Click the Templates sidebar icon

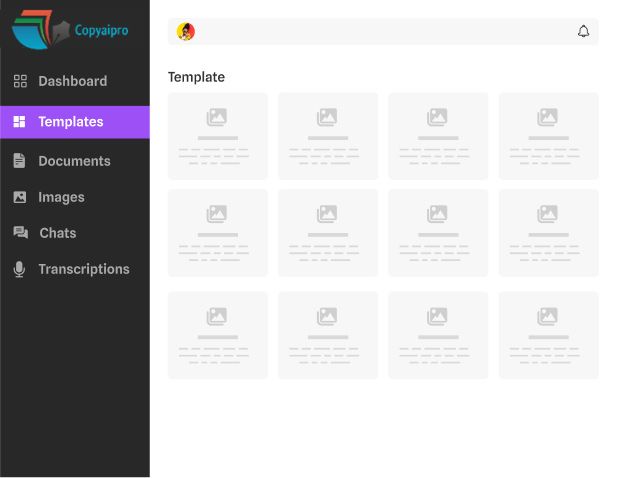point(20,122)
